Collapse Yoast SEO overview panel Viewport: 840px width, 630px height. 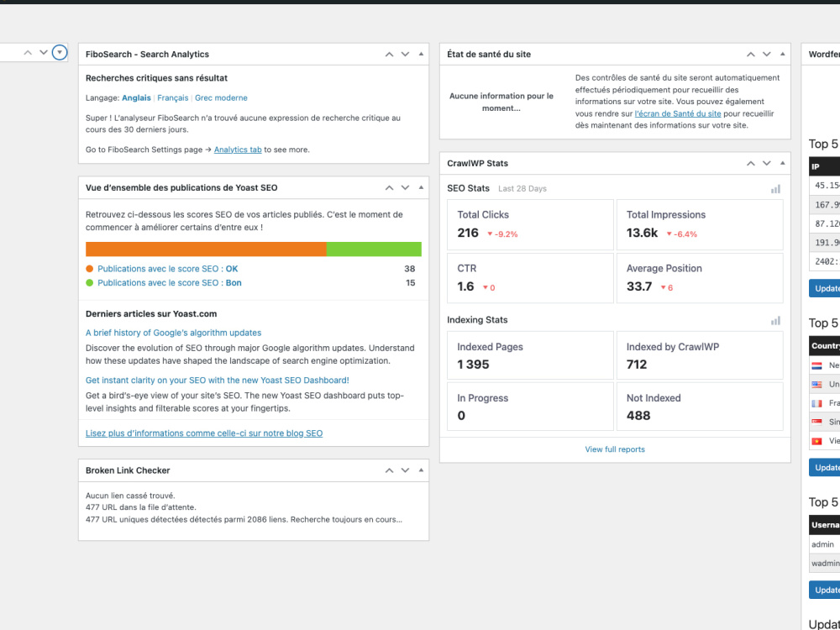(x=421, y=187)
